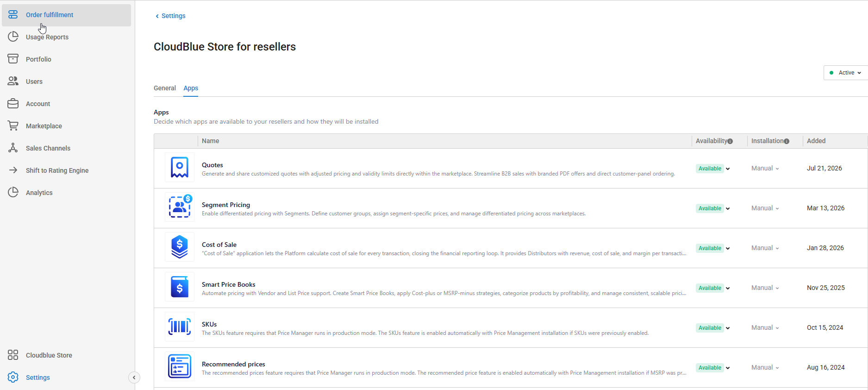Open the Quotes app name
Screen dimensions: 868x390
(x=212, y=165)
